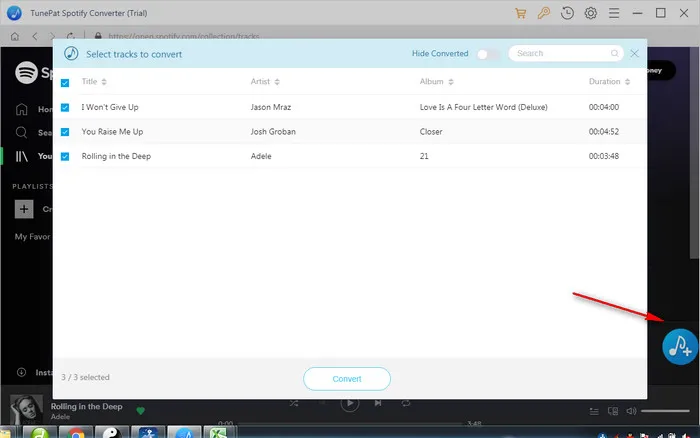700x438 pixels.
Task: Open conversion history clock icon
Action: [x=567, y=13]
